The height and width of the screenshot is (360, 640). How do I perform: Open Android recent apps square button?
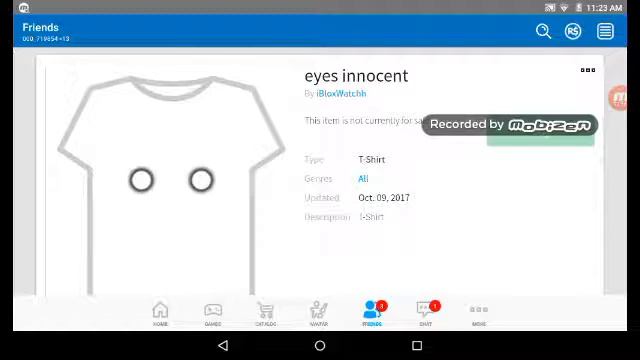417,346
